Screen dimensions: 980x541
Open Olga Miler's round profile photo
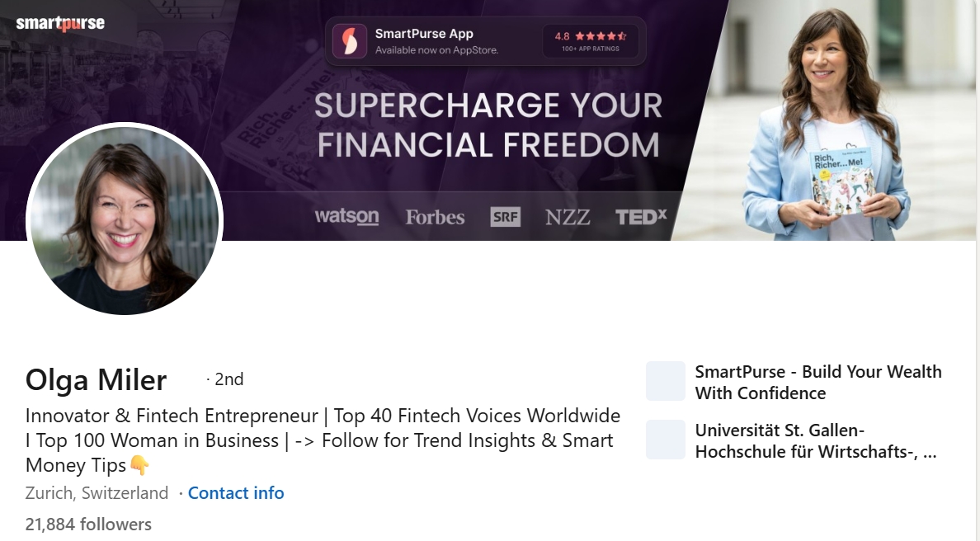pyautogui.click(x=125, y=219)
